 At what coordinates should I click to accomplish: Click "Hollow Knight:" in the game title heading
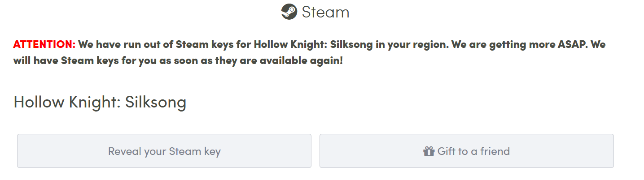pyautogui.click(x=67, y=103)
